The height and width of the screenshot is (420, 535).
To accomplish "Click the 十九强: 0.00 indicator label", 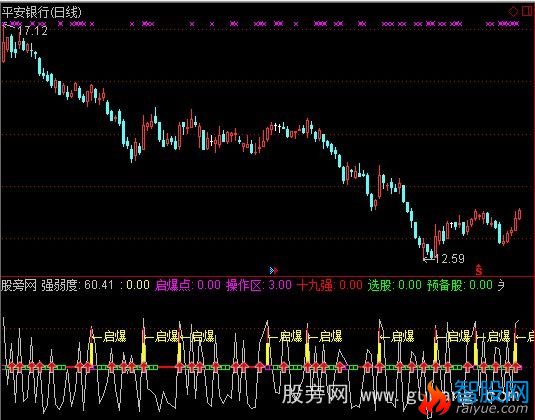I will pos(330,285).
